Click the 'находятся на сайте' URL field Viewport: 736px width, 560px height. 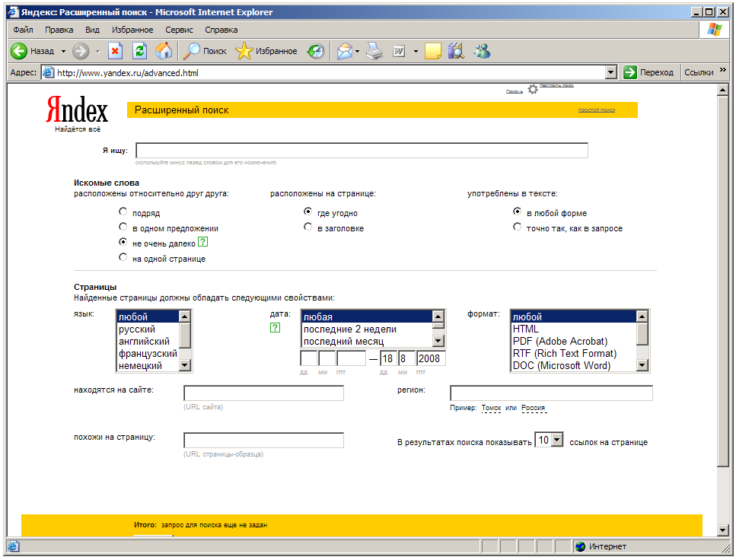pos(264,393)
